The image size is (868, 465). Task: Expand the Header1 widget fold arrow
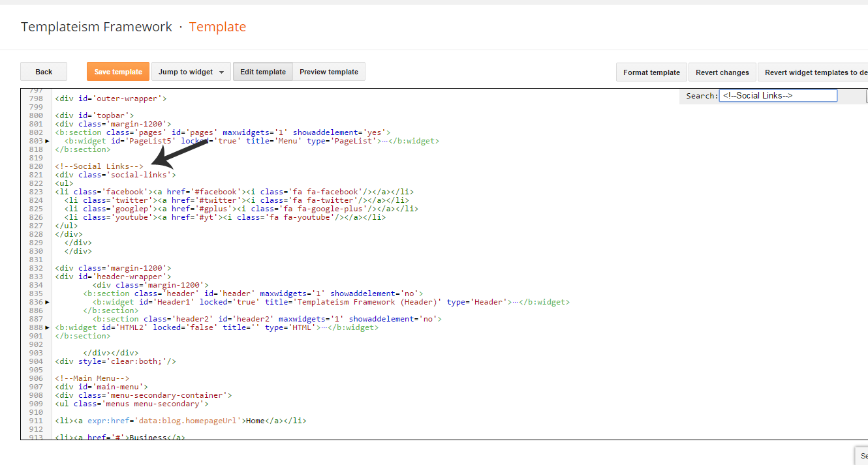click(x=48, y=302)
